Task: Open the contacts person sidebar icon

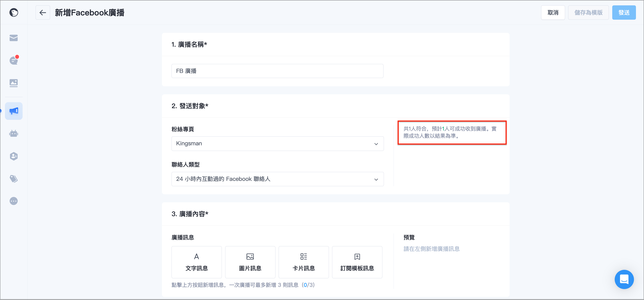Action: [x=14, y=156]
